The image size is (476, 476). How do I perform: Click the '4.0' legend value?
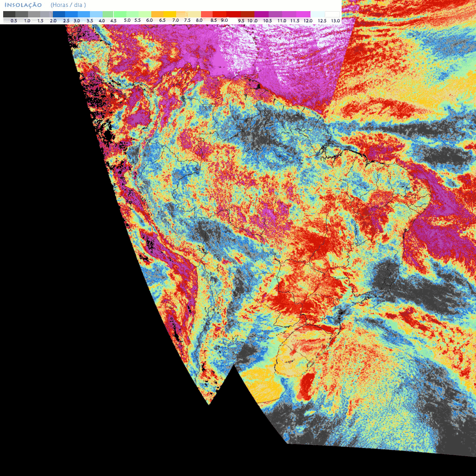102,21
